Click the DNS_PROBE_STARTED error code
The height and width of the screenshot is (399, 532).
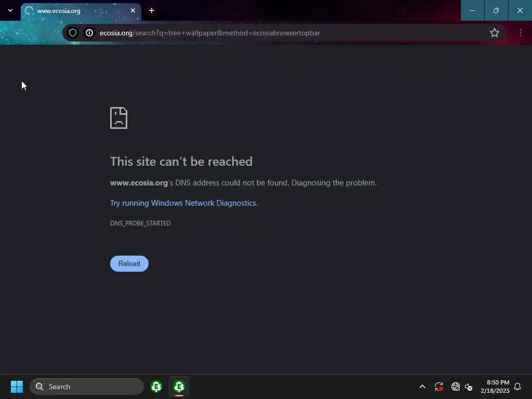(140, 223)
